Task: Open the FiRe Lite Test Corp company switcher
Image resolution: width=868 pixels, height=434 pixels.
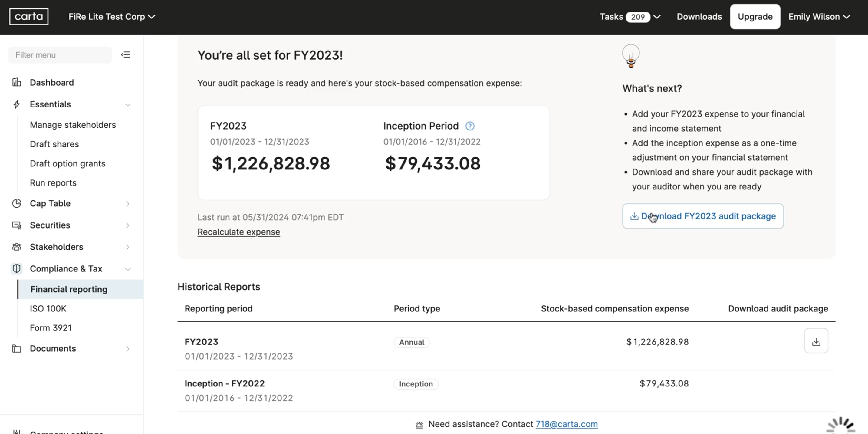Action: click(111, 17)
